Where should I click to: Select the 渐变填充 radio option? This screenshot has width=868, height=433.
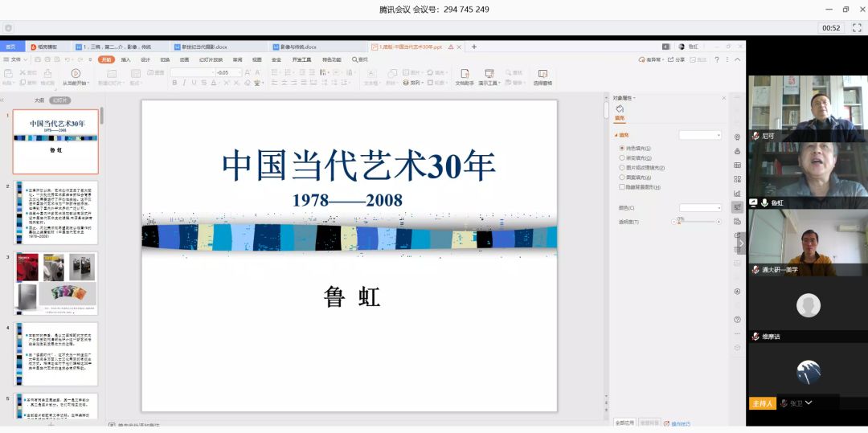point(622,158)
